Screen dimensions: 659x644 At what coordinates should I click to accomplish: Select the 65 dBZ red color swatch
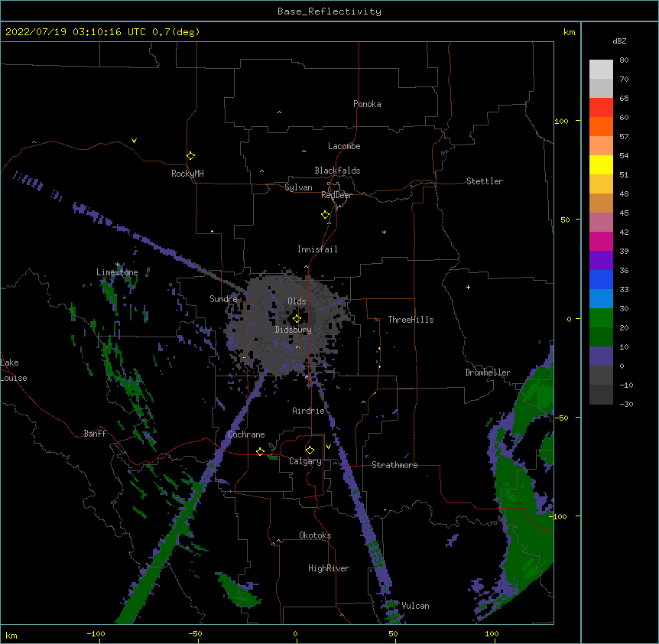[601, 108]
